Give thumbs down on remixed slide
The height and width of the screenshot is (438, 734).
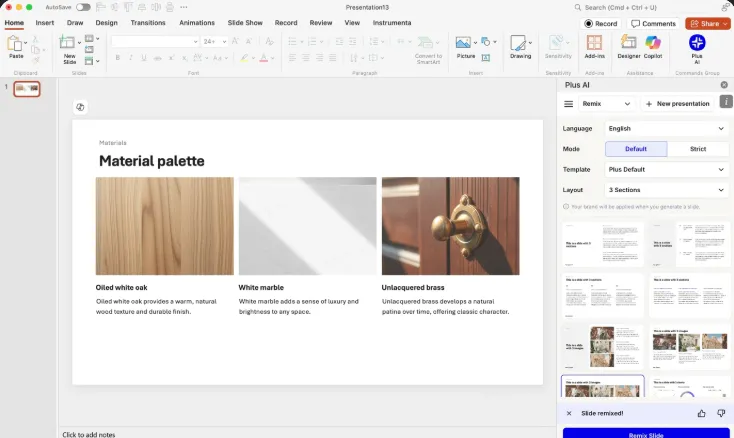point(721,413)
